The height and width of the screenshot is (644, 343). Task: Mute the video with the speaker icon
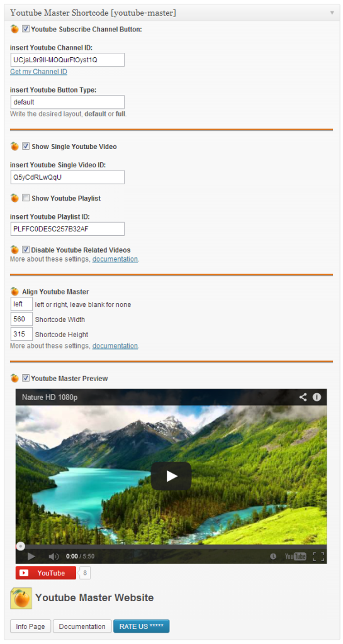click(x=54, y=557)
